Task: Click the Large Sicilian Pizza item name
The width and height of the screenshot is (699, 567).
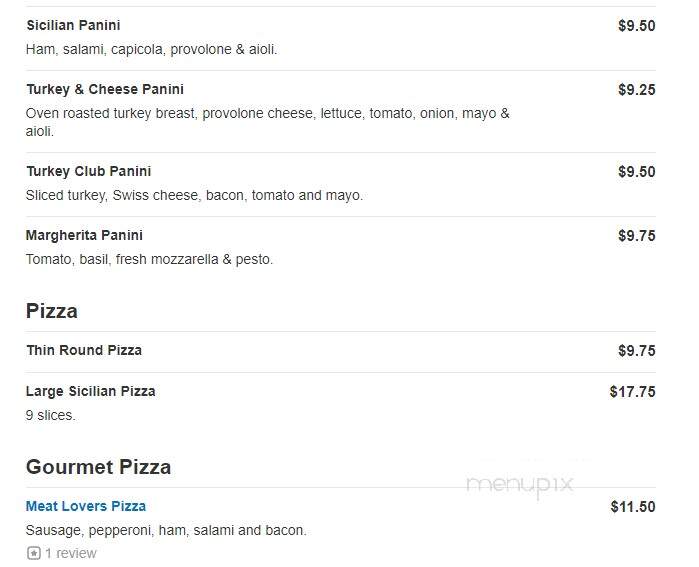Action: pyautogui.click(x=90, y=391)
